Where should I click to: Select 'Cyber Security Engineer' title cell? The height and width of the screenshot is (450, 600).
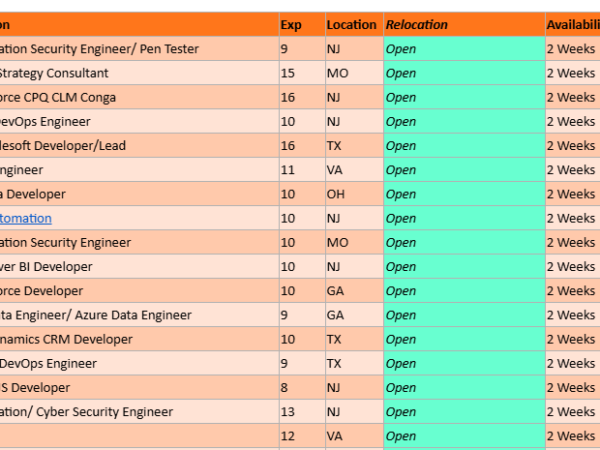[139, 412]
